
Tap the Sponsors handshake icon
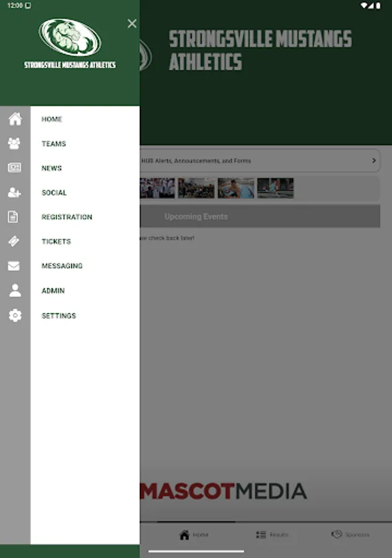[336, 534]
